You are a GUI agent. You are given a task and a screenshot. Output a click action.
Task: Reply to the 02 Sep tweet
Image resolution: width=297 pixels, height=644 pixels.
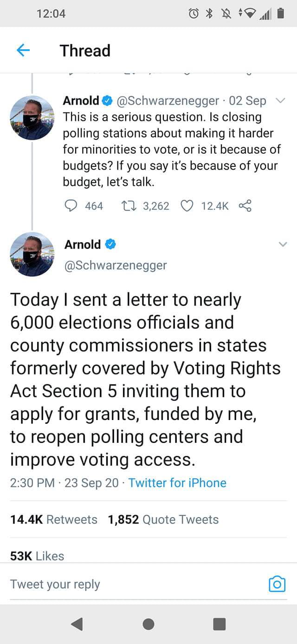tap(71, 206)
